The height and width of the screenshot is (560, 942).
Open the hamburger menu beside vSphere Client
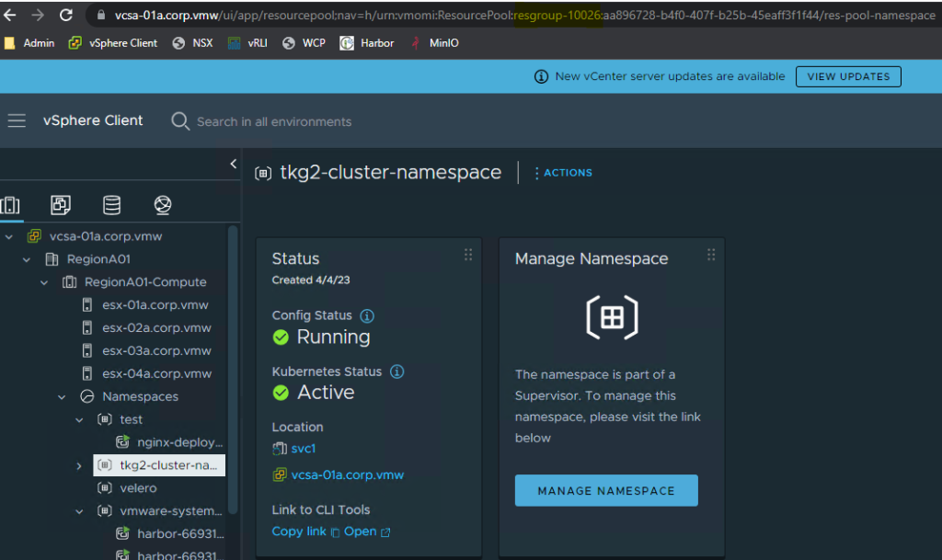[x=17, y=120]
